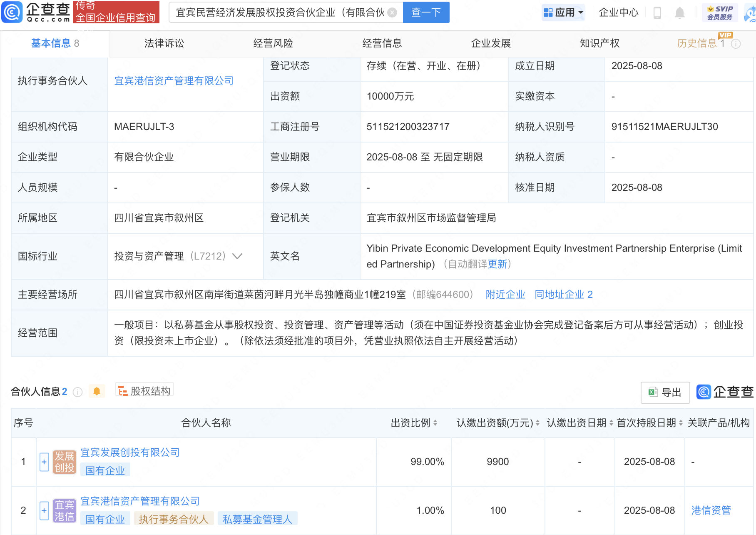Click 更新 link for English name translation
The height and width of the screenshot is (535, 756).
[x=497, y=264]
